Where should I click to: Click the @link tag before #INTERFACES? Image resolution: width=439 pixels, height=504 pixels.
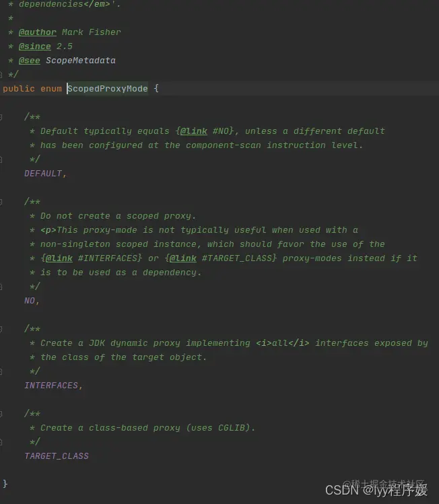pos(59,258)
